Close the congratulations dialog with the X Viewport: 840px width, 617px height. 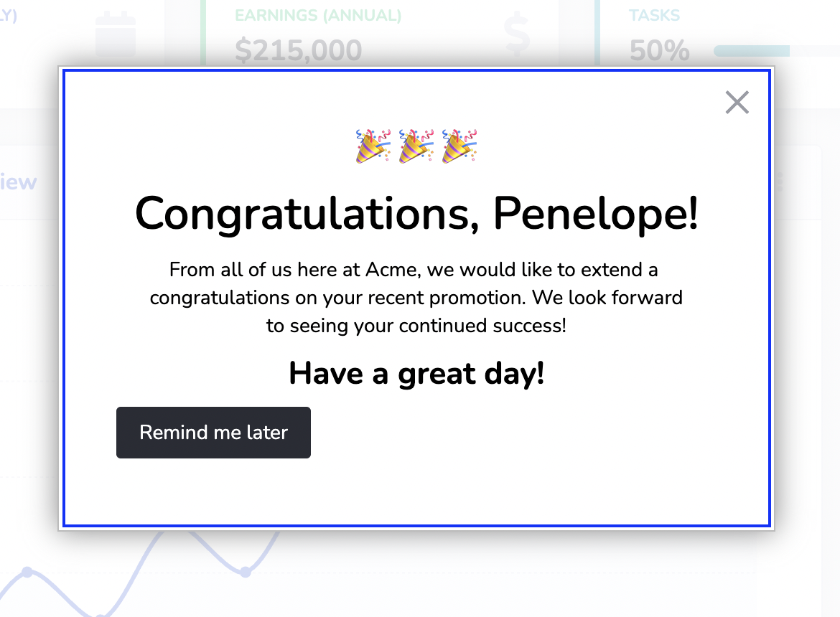737,102
